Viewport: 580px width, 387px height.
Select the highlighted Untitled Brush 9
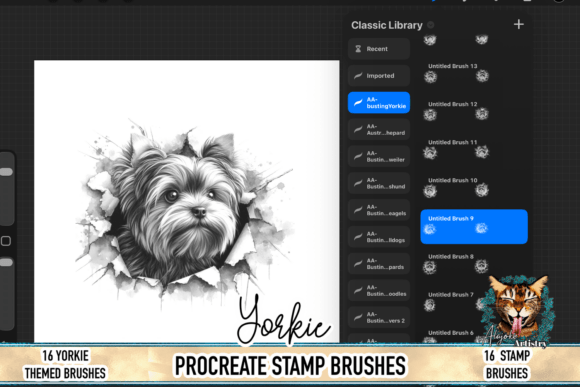(474, 226)
